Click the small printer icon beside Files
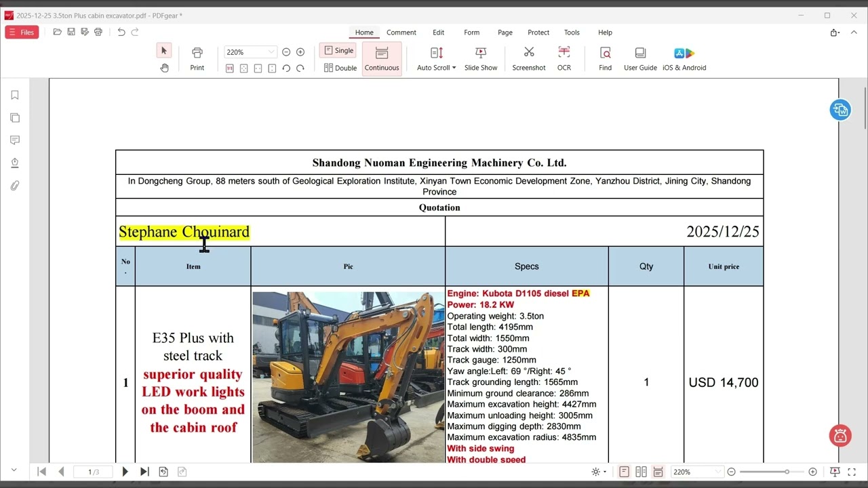 pos(98,32)
